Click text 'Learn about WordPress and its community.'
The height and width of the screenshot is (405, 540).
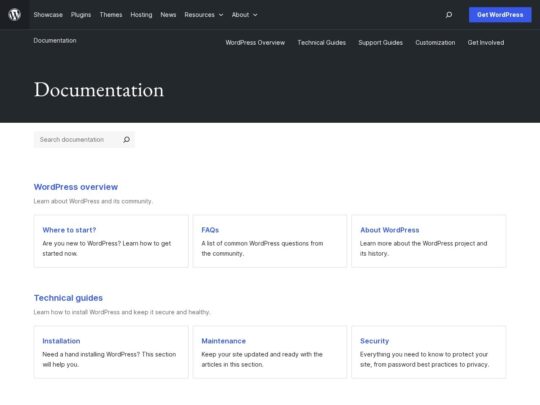[x=93, y=201]
